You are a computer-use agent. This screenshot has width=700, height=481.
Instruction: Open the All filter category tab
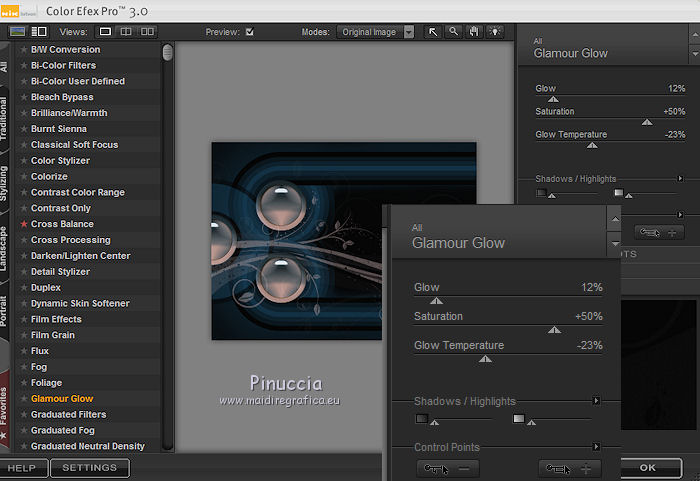(x=4, y=67)
